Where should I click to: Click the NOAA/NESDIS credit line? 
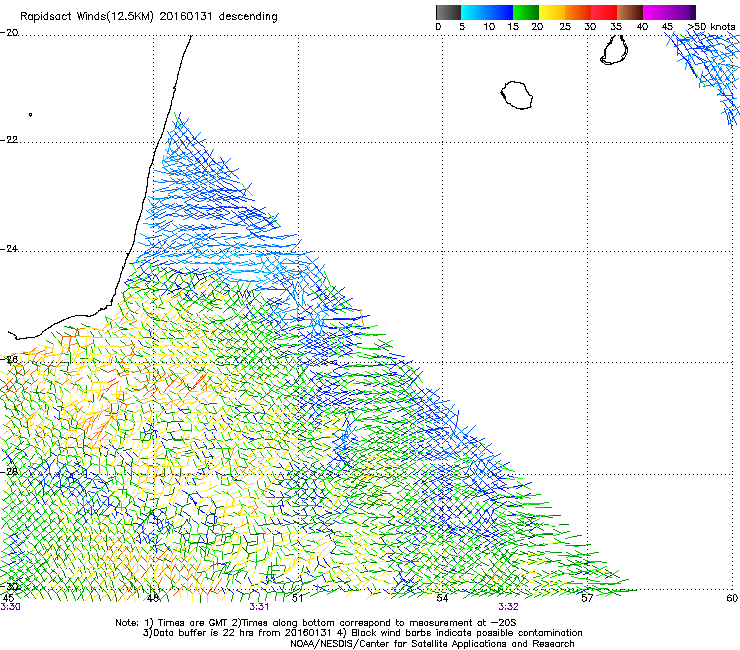(x=432, y=644)
